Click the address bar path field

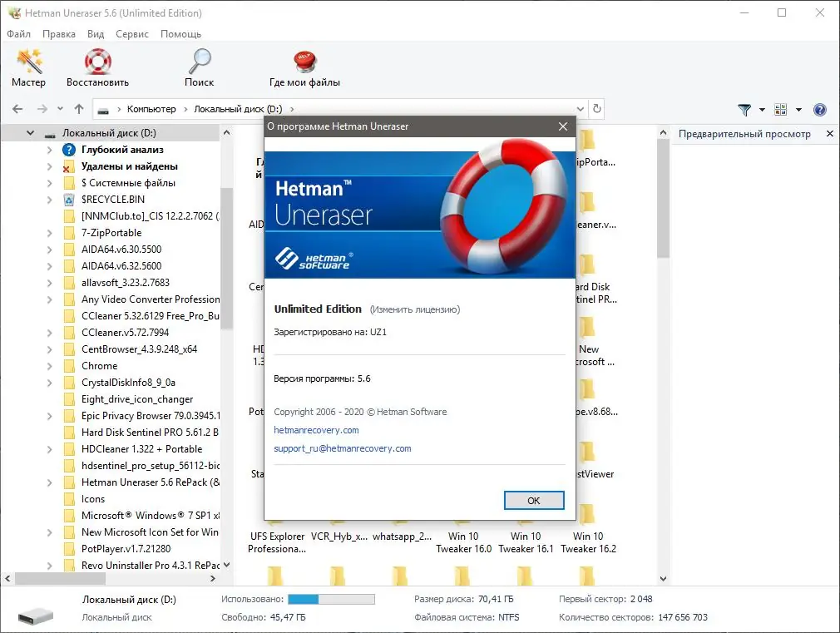pos(338,109)
